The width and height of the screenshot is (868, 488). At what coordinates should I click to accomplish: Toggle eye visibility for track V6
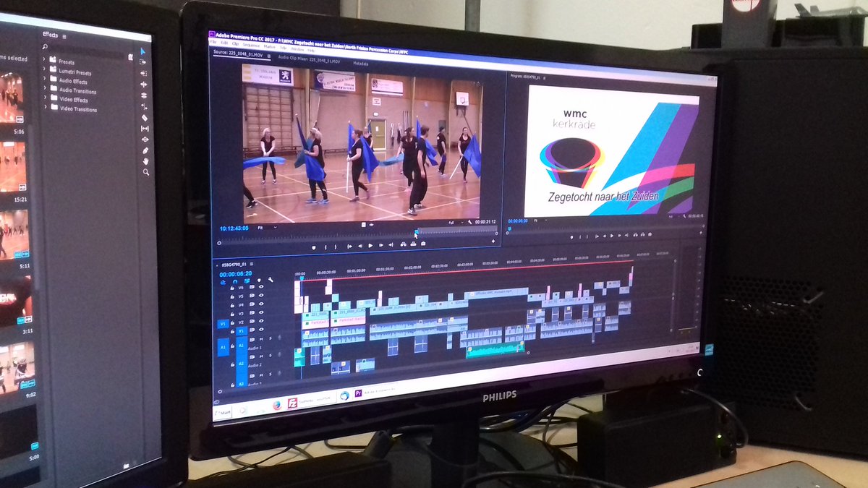click(261, 286)
